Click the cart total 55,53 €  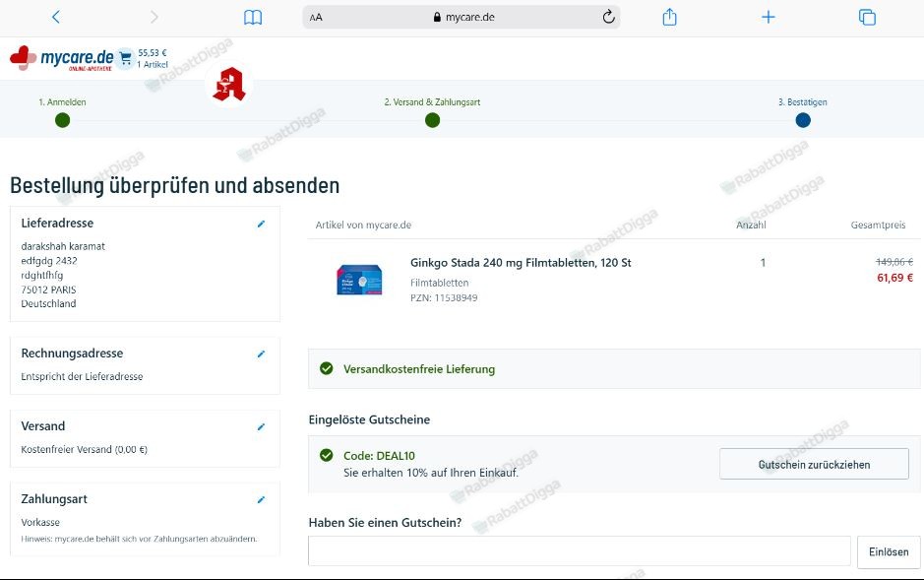point(153,53)
